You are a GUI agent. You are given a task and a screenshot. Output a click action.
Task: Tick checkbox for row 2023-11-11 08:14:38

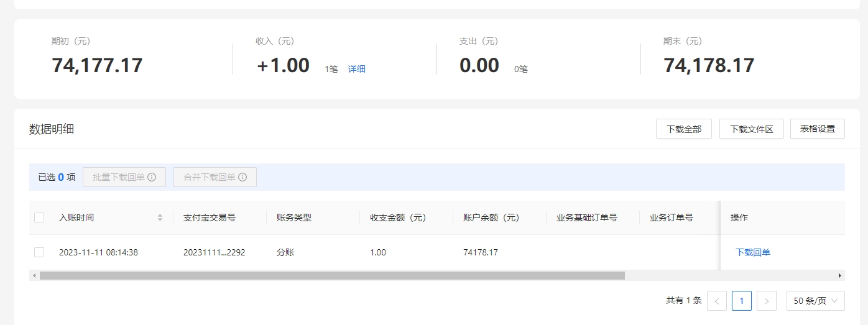click(39, 252)
